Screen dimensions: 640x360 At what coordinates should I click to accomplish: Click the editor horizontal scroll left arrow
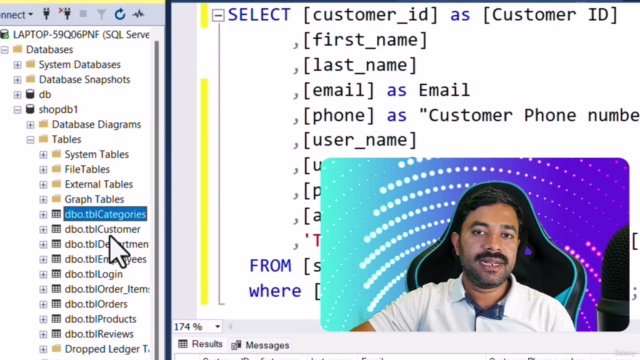230,327
